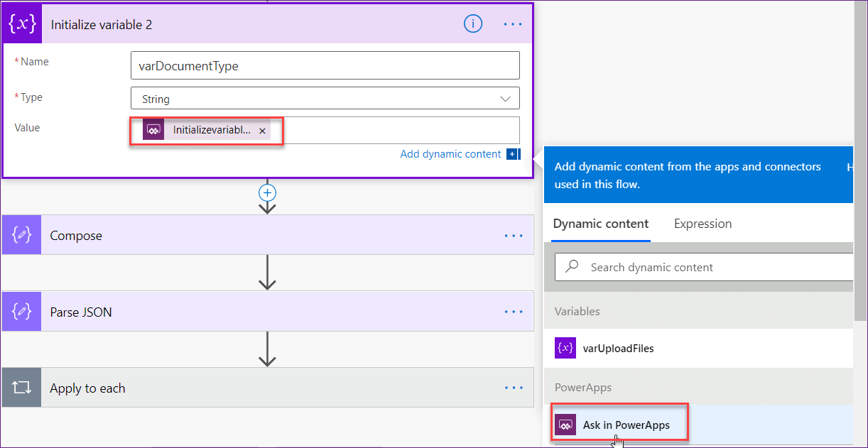The image size is (868, 448).
Task: Click the varUploadFiles variable icon
Action: [x=565, y=348]
